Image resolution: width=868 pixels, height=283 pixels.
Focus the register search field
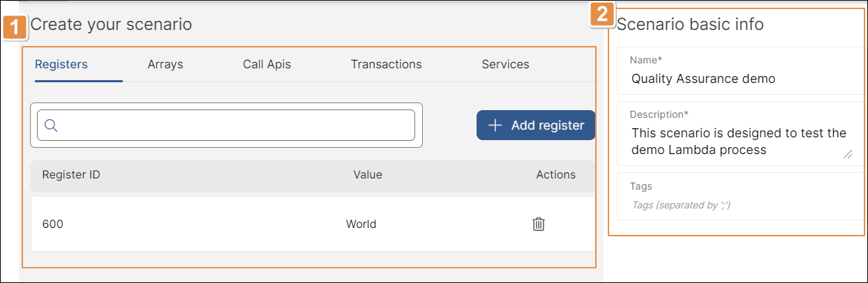coord(226,125)
